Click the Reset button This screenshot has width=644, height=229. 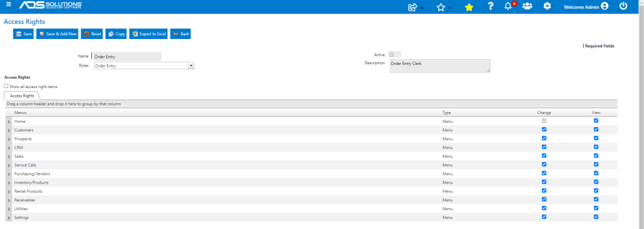point(92,34)
